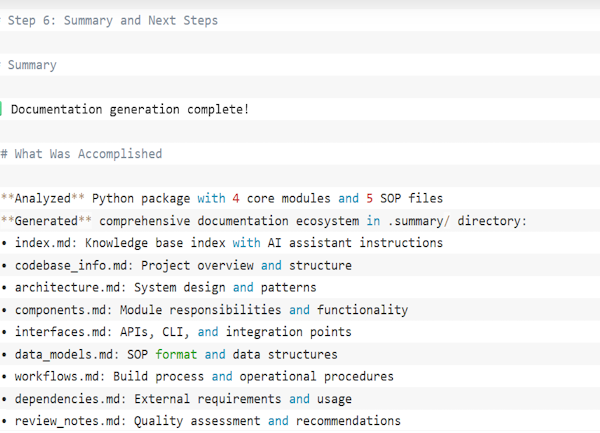Click the 'interfaces.md' file name
600x433 pixels.
60,332
